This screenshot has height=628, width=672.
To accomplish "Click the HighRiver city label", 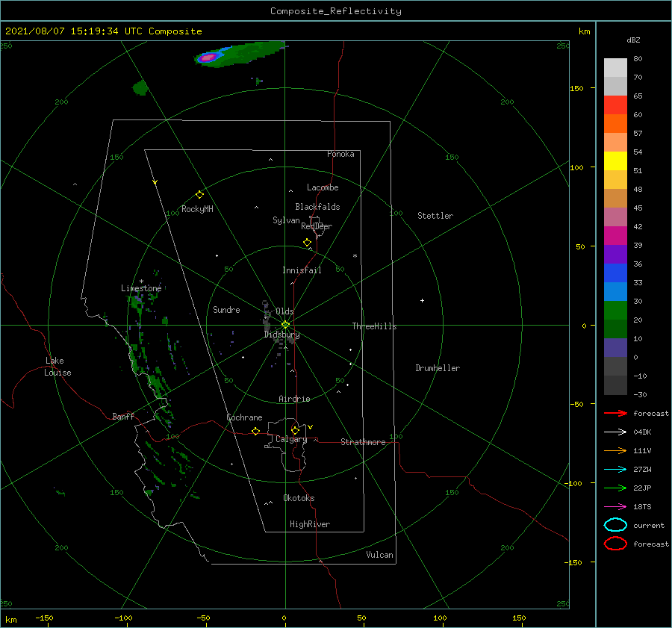I will 310,524.
